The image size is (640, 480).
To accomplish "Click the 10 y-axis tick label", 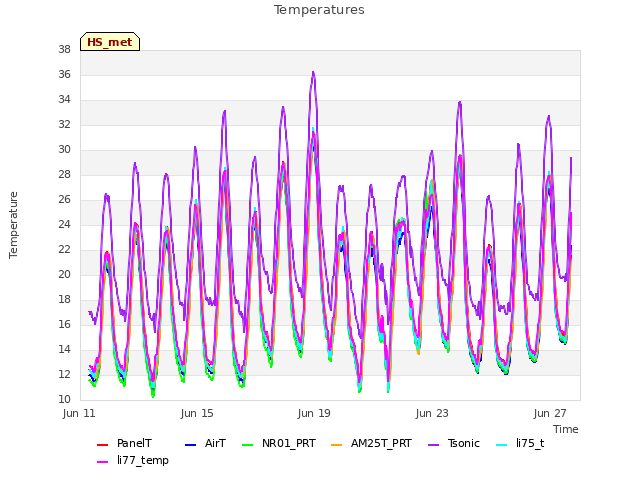I will 64,400.
